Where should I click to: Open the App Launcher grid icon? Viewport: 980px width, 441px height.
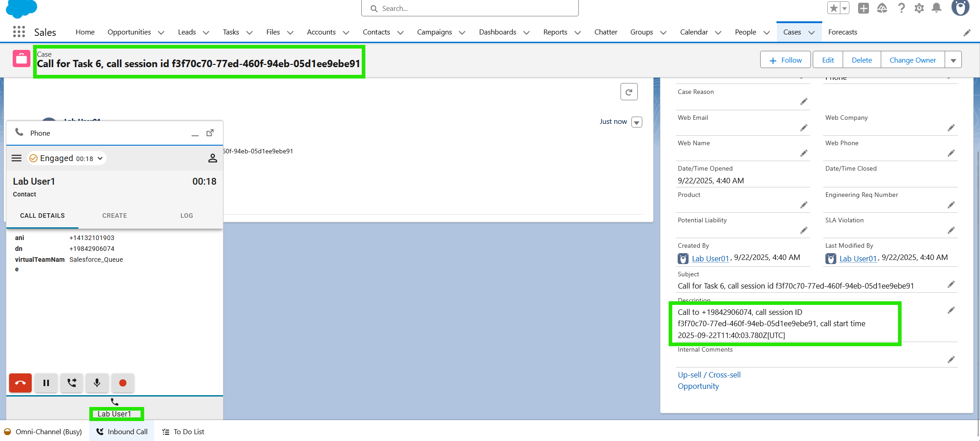(19, 32)
